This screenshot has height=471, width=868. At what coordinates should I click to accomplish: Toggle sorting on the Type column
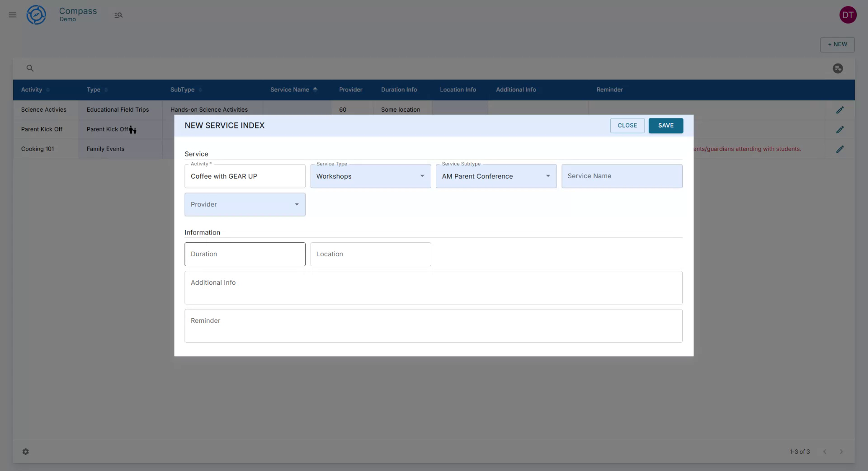pos(106,90)
